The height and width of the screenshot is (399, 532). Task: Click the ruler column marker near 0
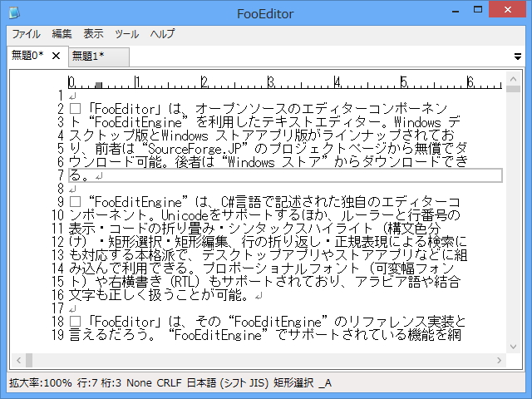click(99, 85)
